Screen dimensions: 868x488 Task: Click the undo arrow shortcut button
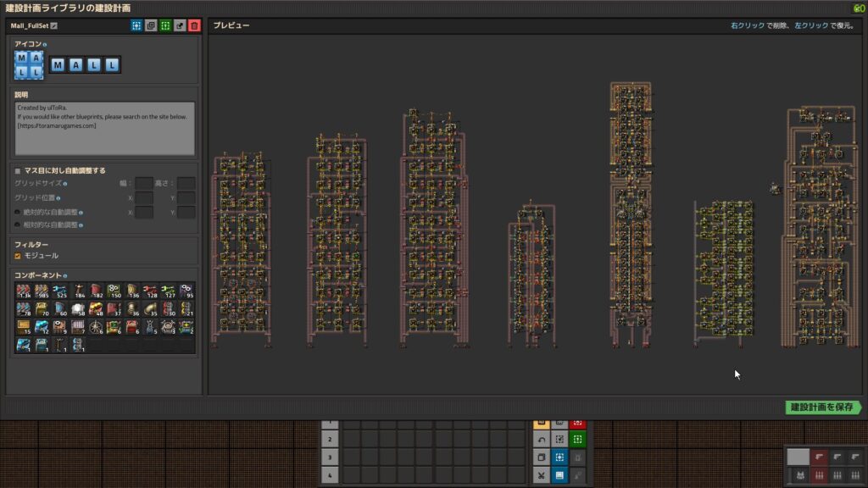[542, 440]
